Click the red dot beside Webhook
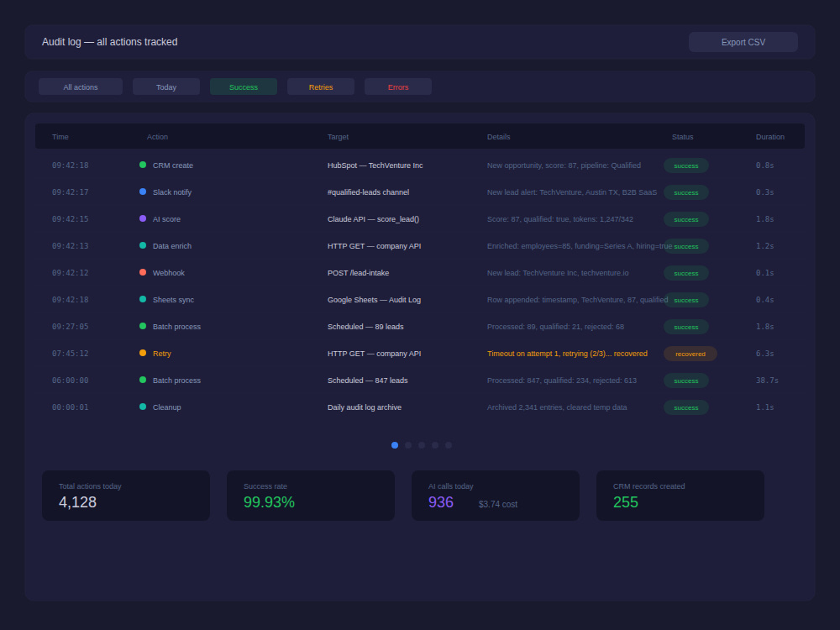The image size is (840, 630). point(143,272)
